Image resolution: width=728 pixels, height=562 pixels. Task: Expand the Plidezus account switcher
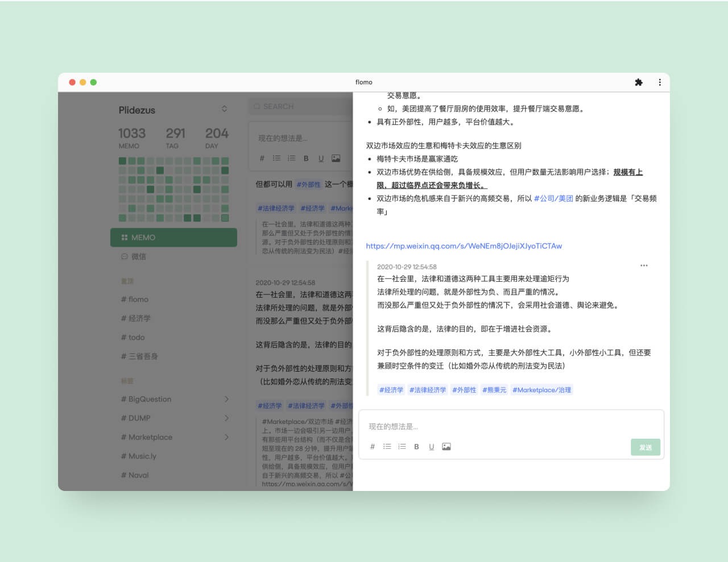(x=224, y=109)
